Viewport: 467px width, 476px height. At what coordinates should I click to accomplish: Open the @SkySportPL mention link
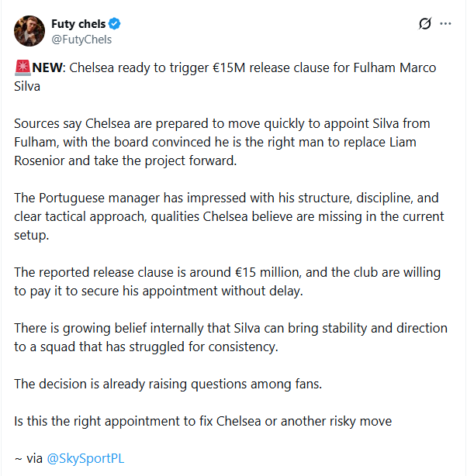pos(85,458)
